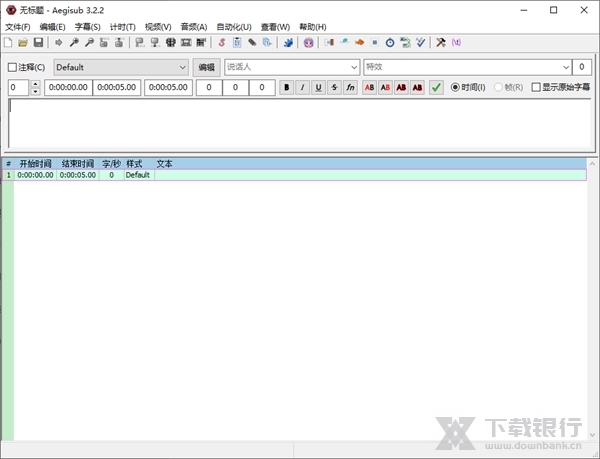600x459 pixels.
Task: Click the New Subtitles file icon
Action: 9,43
